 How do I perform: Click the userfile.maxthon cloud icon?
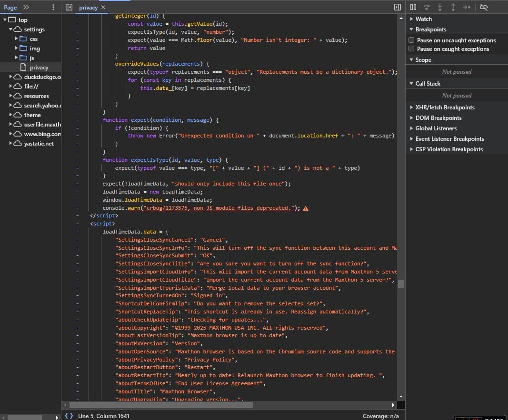18,124
